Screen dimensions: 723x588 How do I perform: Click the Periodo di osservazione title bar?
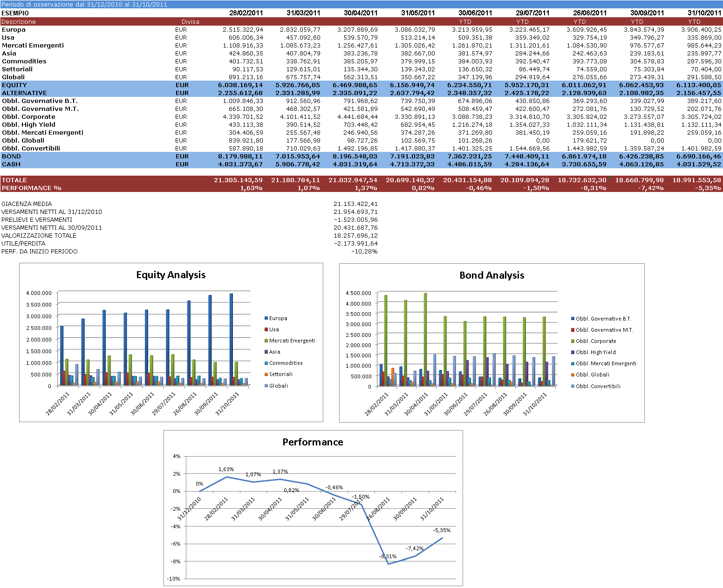pos(361,4)
